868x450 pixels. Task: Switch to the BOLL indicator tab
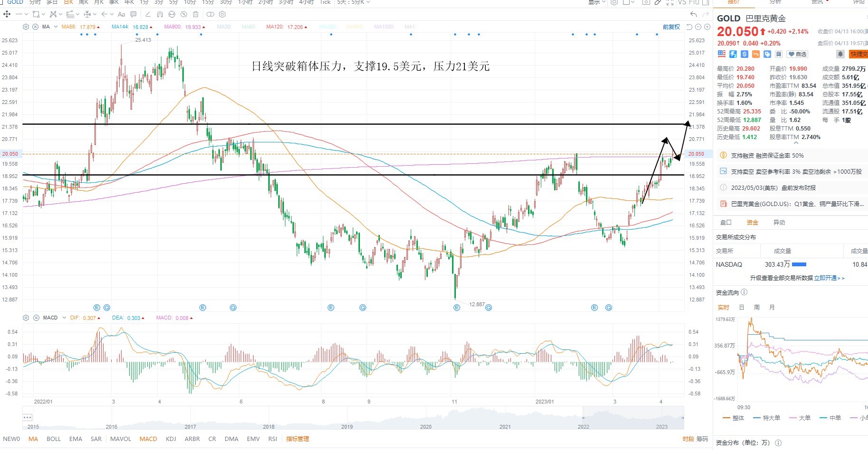point(54,439)
